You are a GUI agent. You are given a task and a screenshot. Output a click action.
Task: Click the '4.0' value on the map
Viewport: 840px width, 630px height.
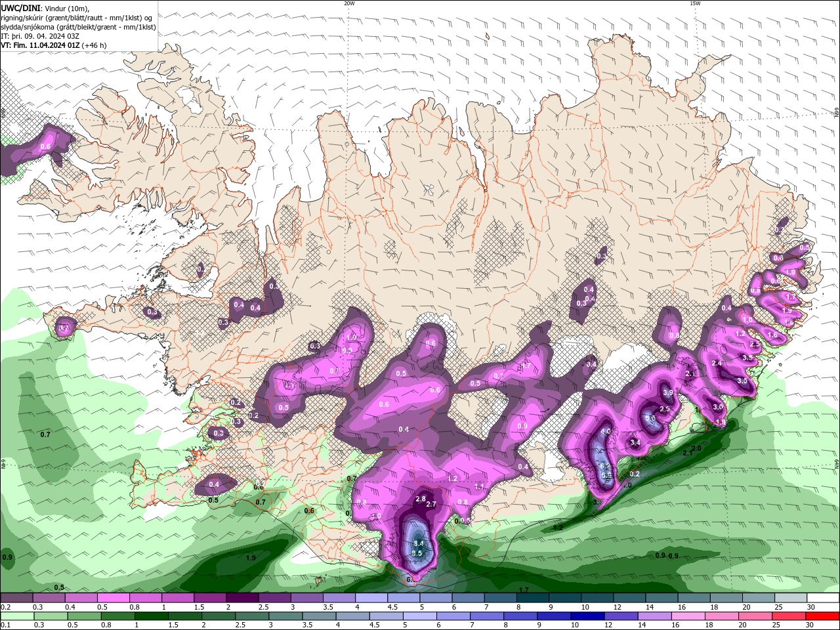tap(606, 432)
